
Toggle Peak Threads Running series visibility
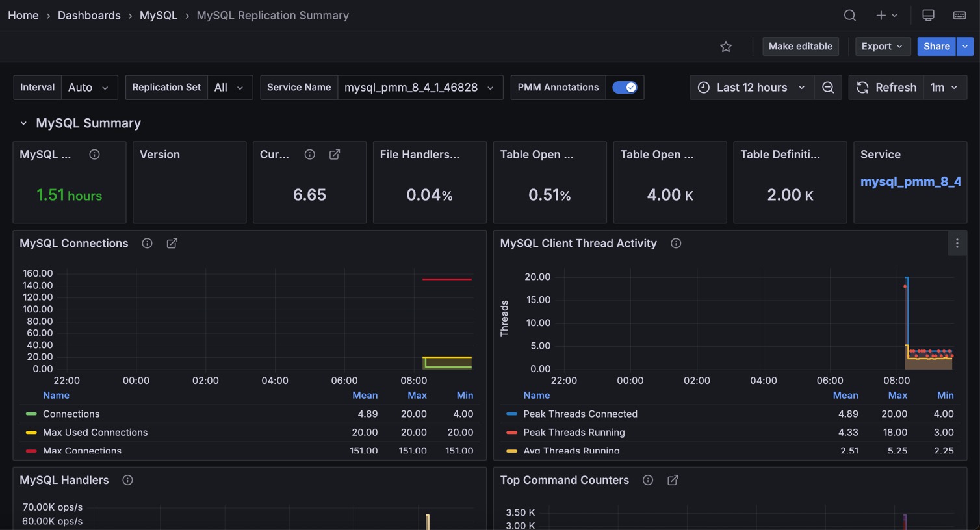pos(574,432)
